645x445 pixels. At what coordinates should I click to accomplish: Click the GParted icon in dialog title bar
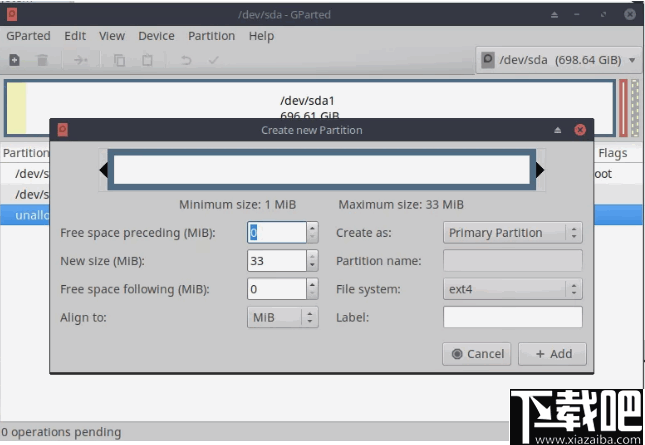(x=63, y=130)
